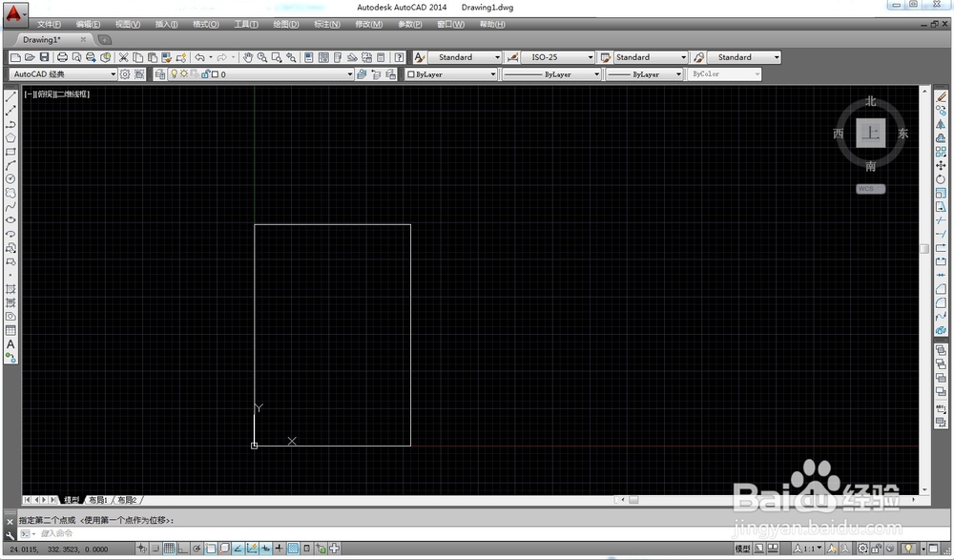The height and width of the screenshot is (560, 954).
Task: Toggle Ortho mode in the status bar
Action: (x=182, y=549)
